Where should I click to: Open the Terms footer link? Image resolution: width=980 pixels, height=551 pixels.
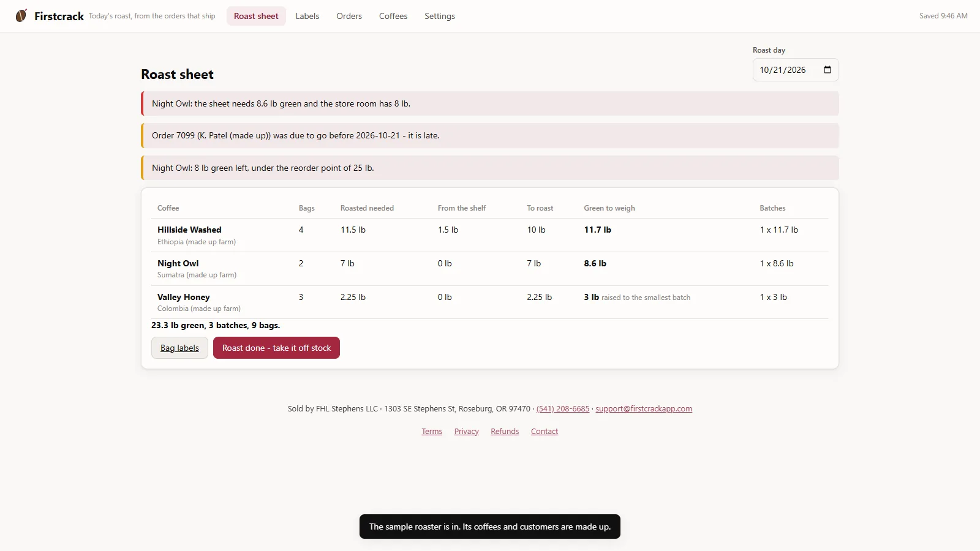432,432
